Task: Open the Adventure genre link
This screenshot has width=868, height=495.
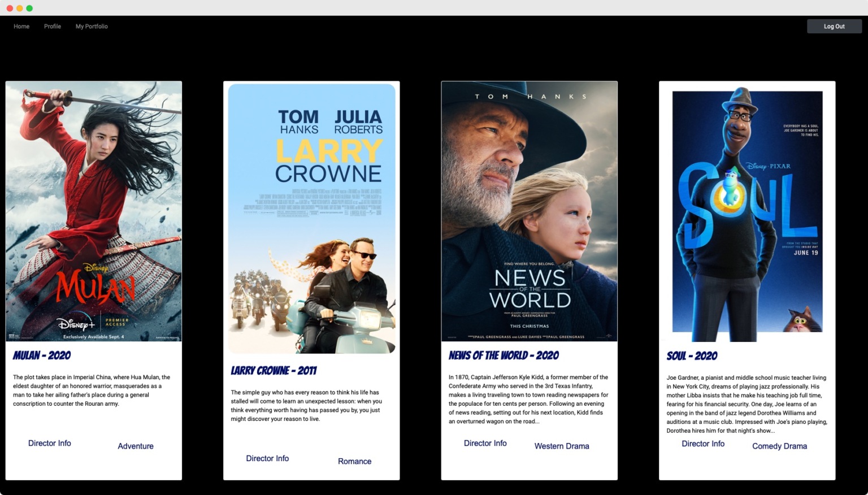Action: (136, 446)
